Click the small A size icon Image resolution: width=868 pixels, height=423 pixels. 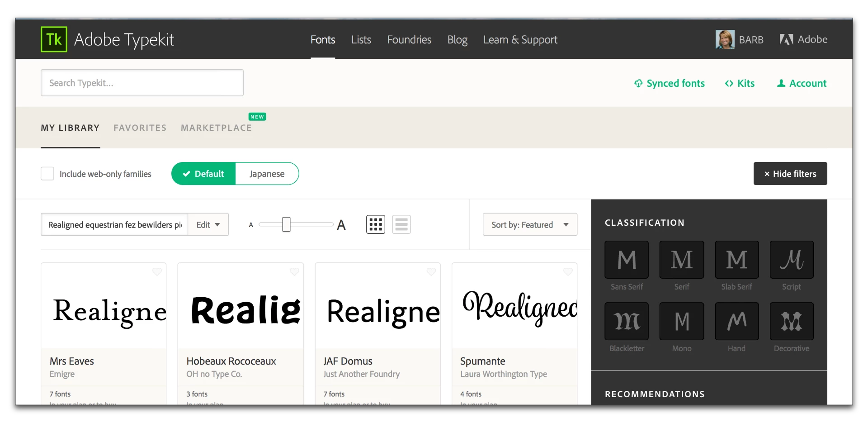(251, 225)
